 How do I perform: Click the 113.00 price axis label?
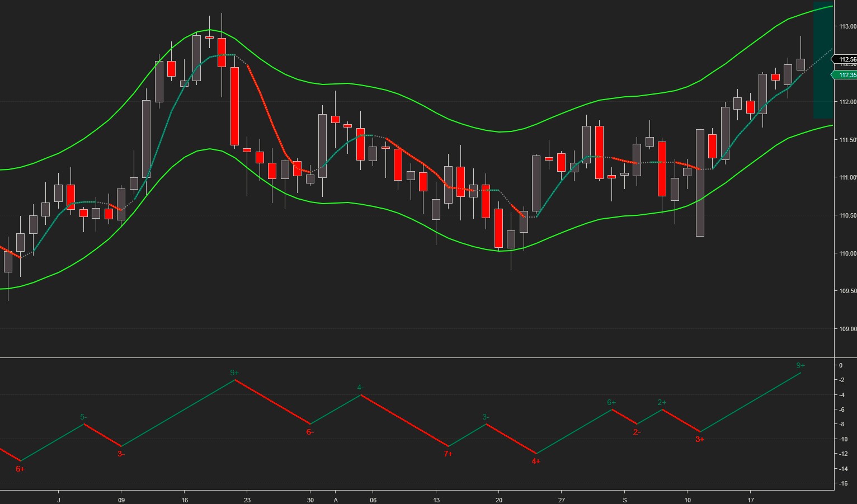point(847,26)
